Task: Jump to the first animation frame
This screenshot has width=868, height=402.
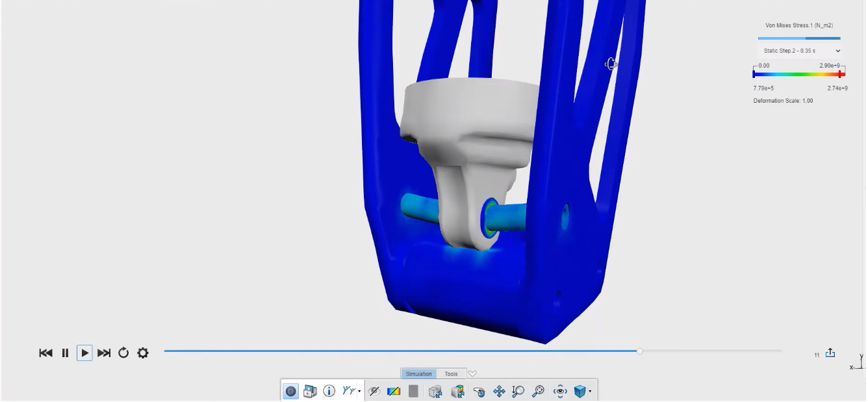Action: tap(45, 353)
